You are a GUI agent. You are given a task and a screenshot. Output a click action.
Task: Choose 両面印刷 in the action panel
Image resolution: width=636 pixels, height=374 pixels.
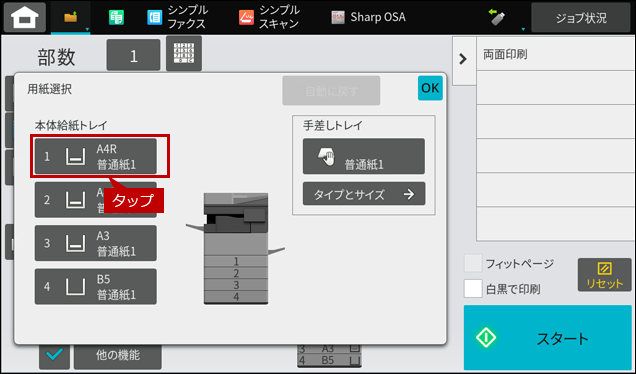[x=556, y=54]
